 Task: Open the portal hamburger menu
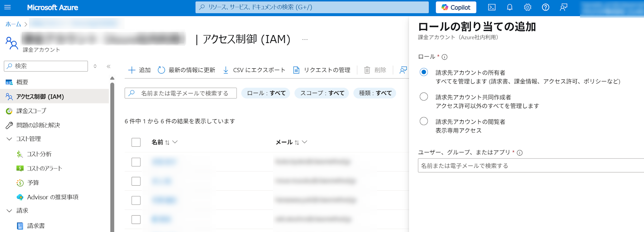pos(8,7)
